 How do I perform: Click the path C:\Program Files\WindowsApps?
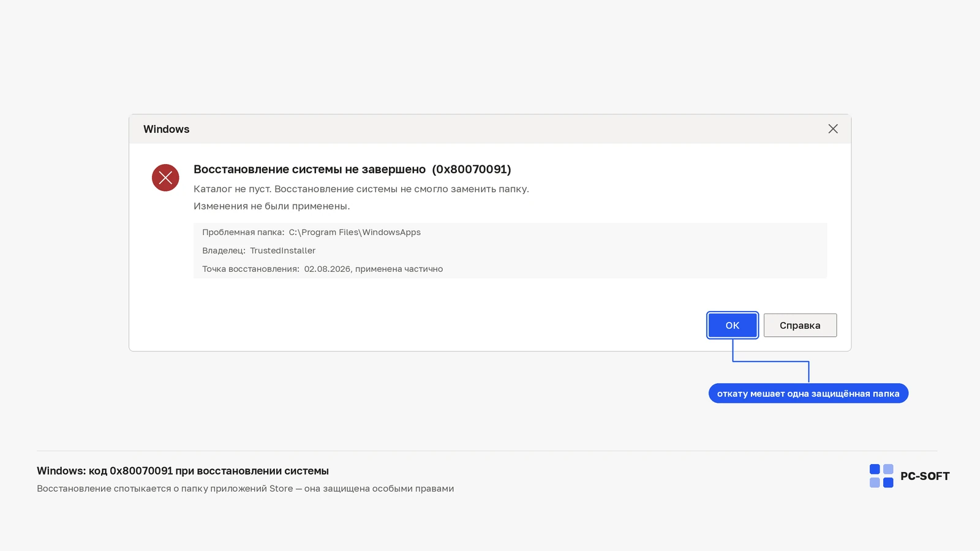coord(355,232)
